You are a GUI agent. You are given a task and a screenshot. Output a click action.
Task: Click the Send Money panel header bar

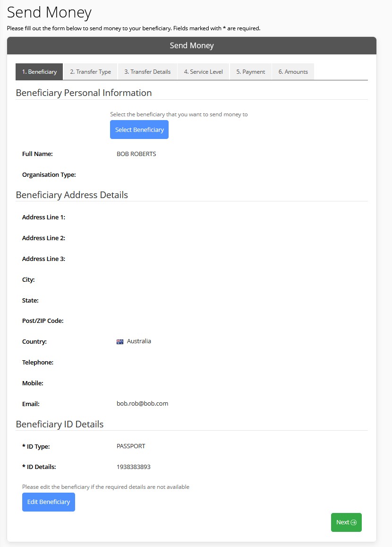(x=192, y=45)
